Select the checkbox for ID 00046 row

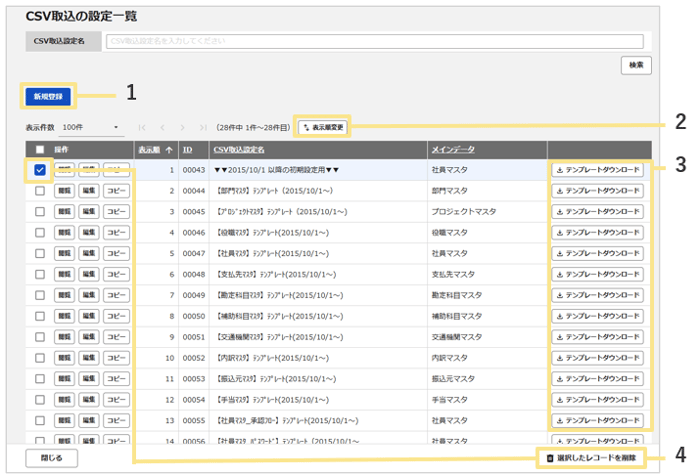pos(40,233)
